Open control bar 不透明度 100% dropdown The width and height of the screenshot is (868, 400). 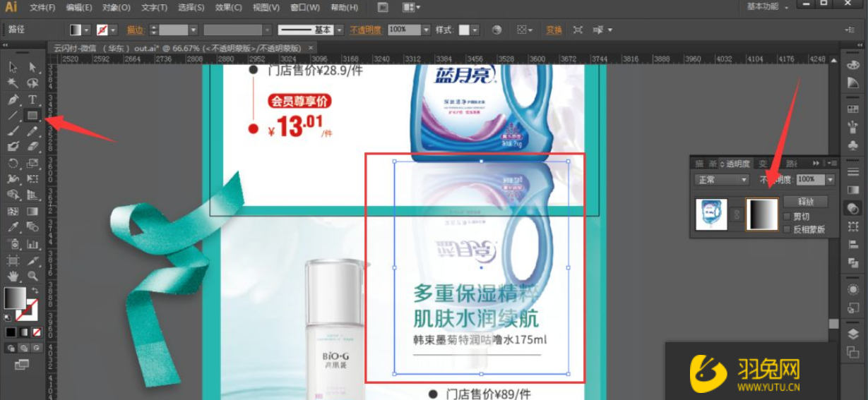(x=426, y=30)
